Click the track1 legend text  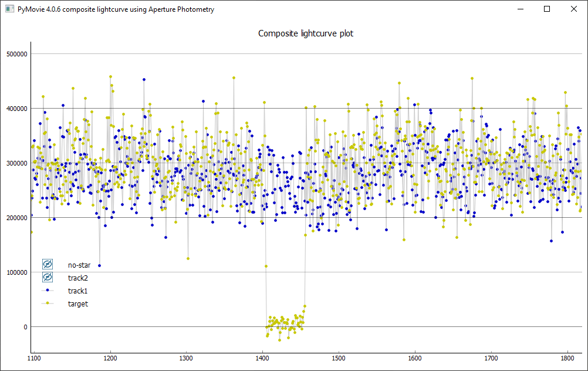click(x=78, y=291)
